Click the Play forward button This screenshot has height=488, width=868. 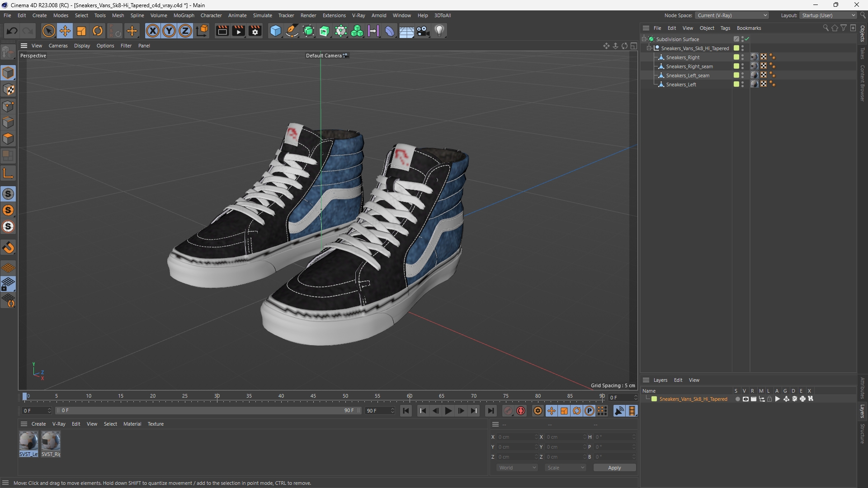448,411
